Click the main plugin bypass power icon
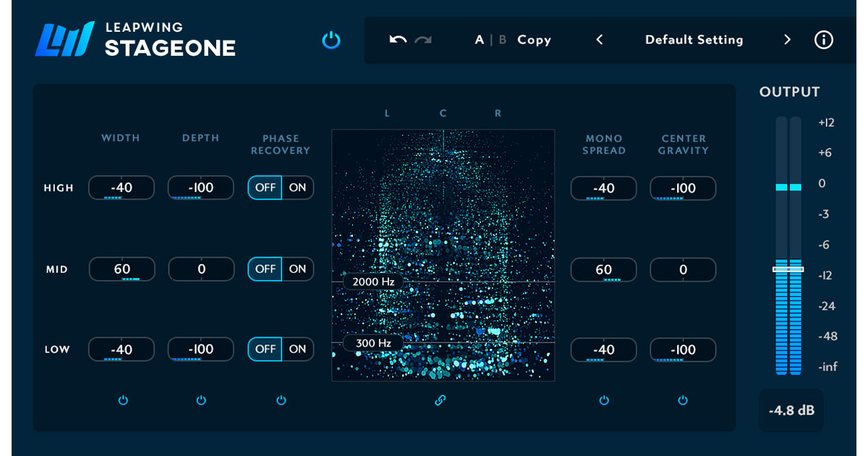868x456 pixels. point(331,41)
